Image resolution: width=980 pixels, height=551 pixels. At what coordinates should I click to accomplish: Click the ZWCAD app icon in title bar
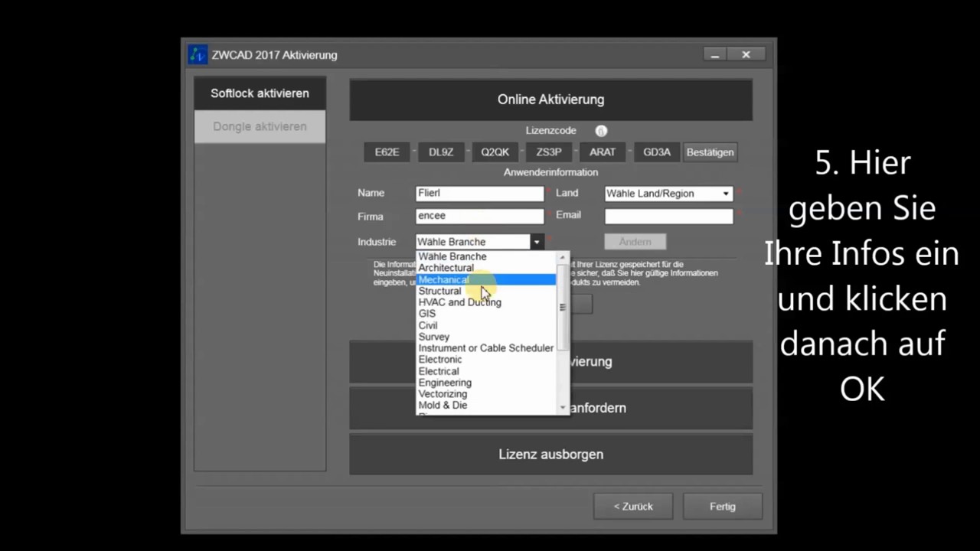[198, 55]
